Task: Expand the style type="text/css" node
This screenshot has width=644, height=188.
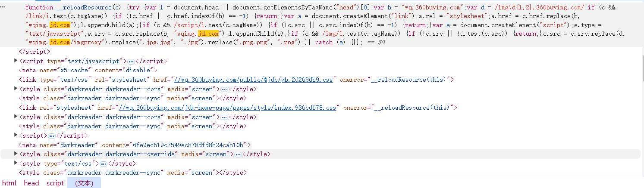Action: tap(16, 163)
